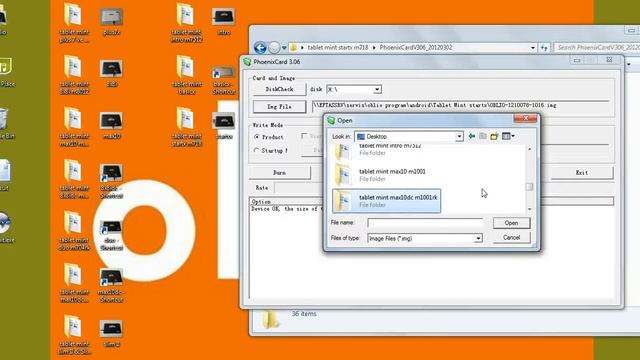Select the basicx Shortcut desktop icon
Screen dimensions: 640x360
[224, 80]
